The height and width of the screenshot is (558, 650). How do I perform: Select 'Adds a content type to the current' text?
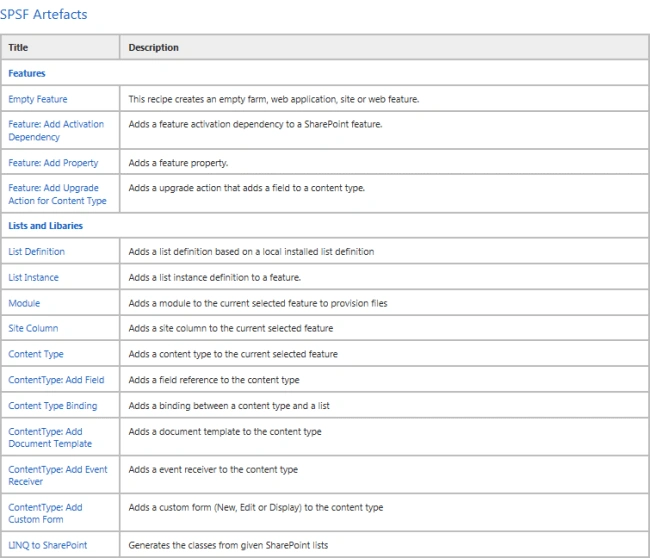pos(233,354)
